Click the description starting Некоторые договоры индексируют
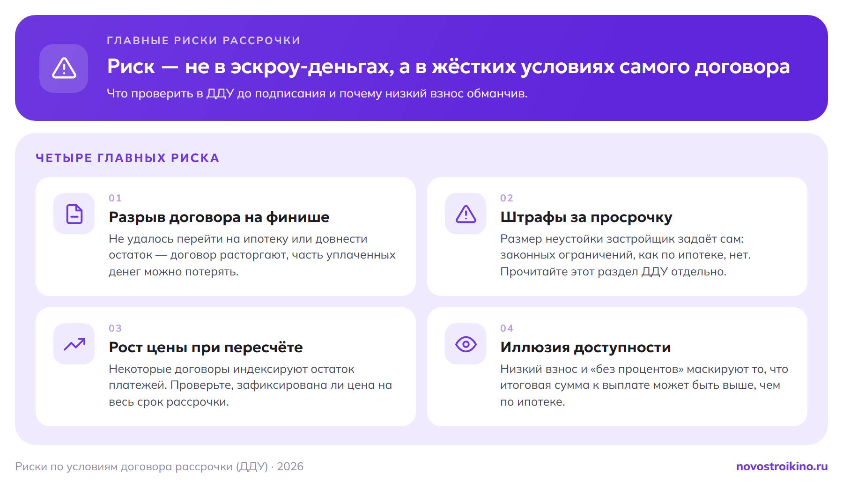The image size is (843, 504). (250, 385)
